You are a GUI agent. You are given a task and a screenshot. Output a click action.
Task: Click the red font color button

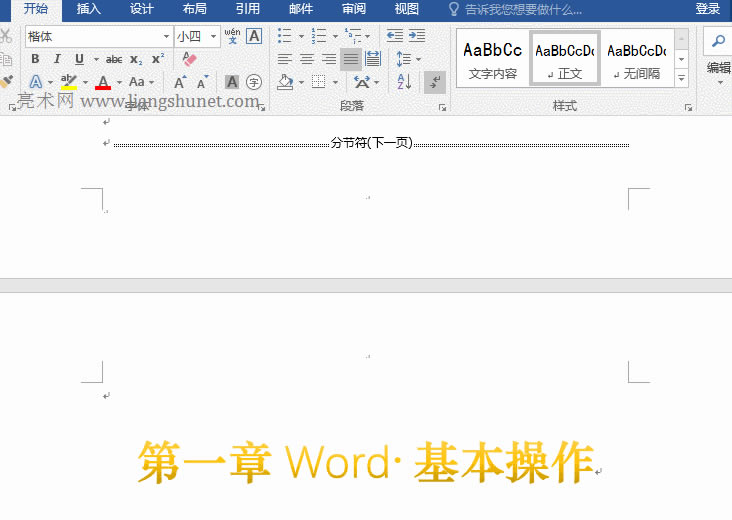tap(102, 82)
